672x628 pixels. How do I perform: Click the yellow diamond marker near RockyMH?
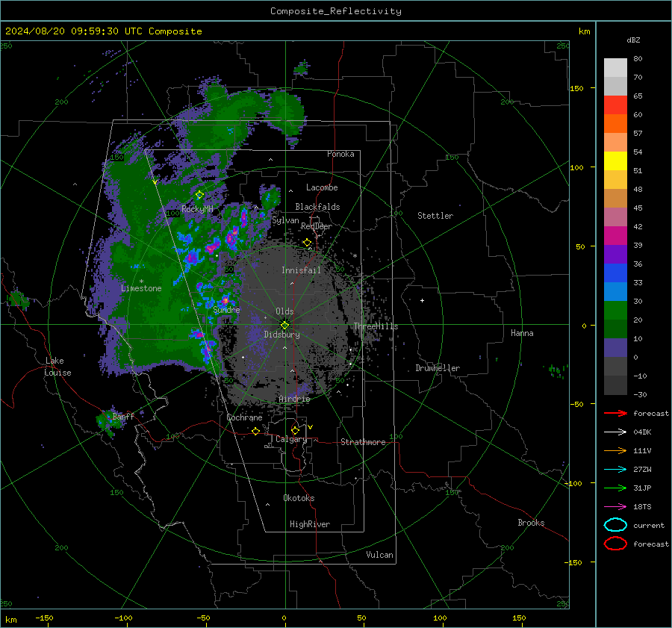click(x=199, y=195)
